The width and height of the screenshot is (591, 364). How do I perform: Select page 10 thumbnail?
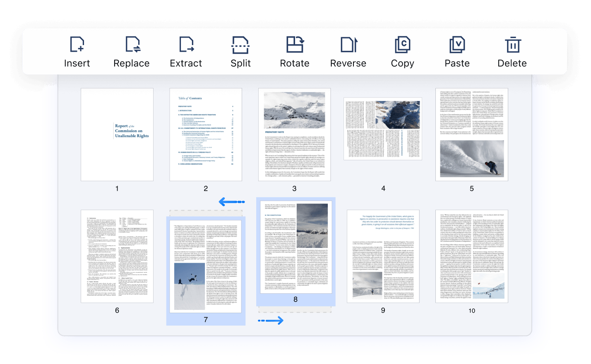471,256
